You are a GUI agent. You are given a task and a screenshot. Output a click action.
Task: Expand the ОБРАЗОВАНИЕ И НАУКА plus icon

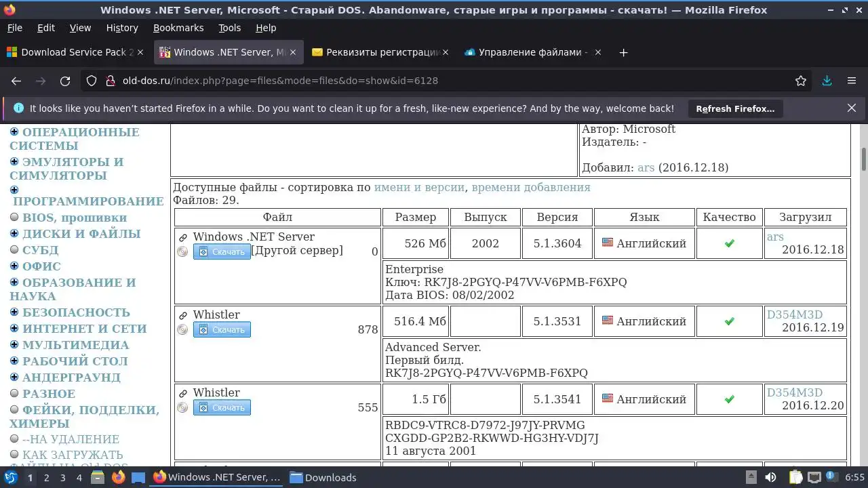(14, 283)
